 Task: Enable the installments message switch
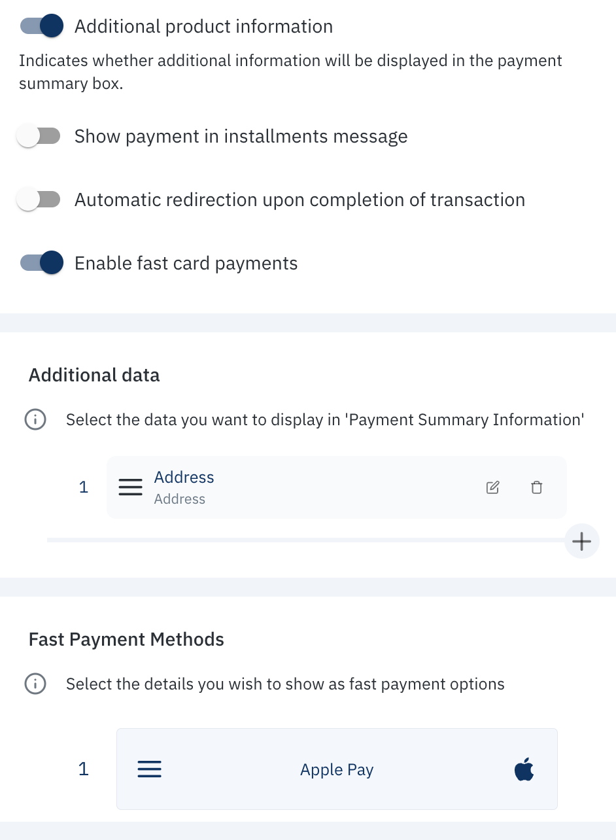(x=39, y=136)
